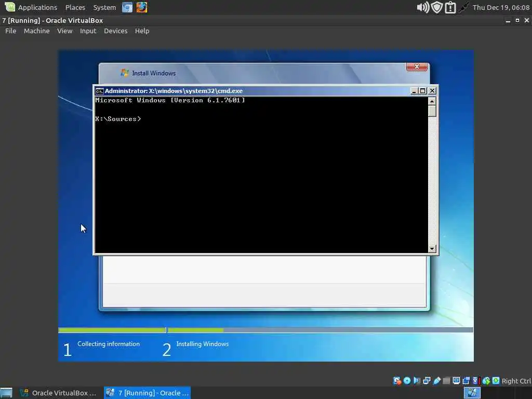Viewport: 532px width, 399px height.
Task: Click the cmd scrollbar thumb
Action: click(x=432, y=111)
